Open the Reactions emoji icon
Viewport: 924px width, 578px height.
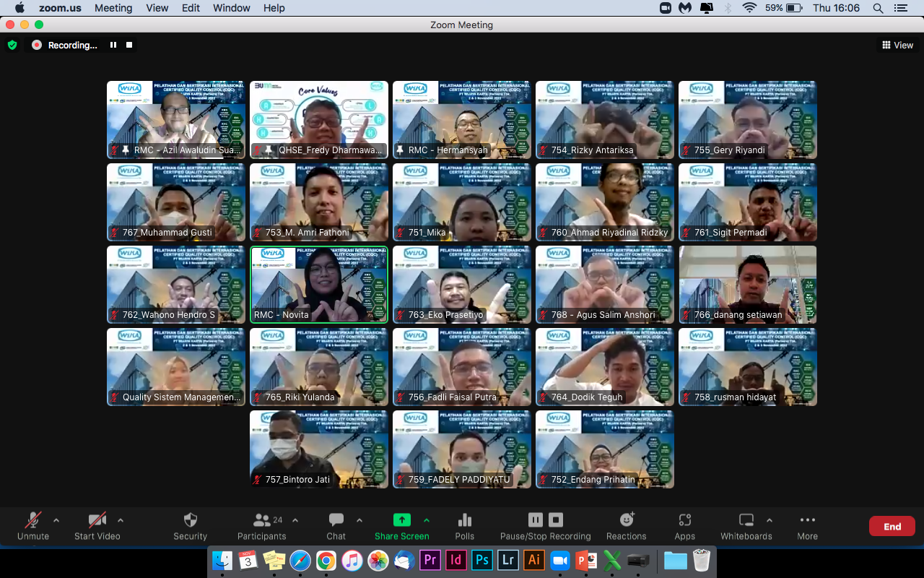click(627, 521)
